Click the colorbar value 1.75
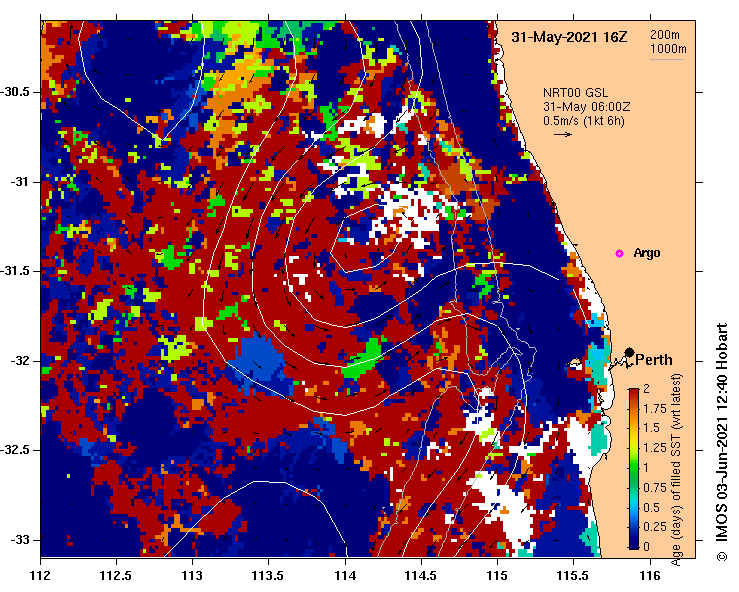The image size is (739, 592). click(x=655, y=408)
